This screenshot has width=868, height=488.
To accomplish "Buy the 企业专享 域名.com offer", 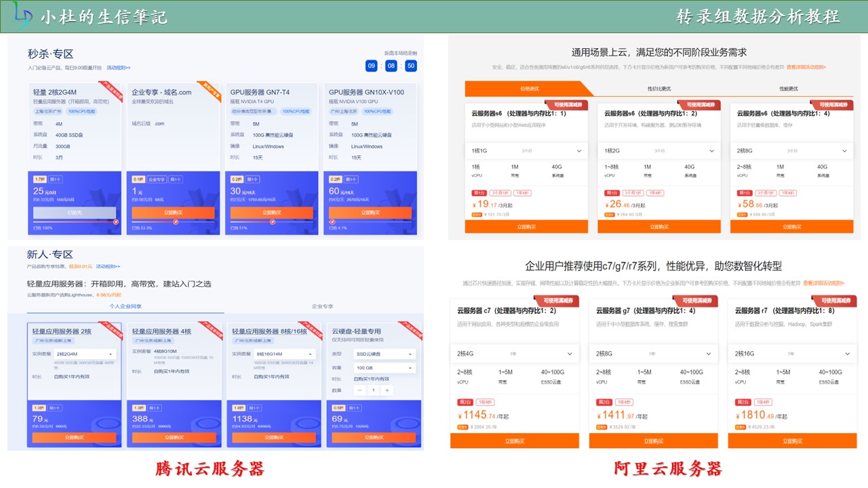I will point(173,212).
